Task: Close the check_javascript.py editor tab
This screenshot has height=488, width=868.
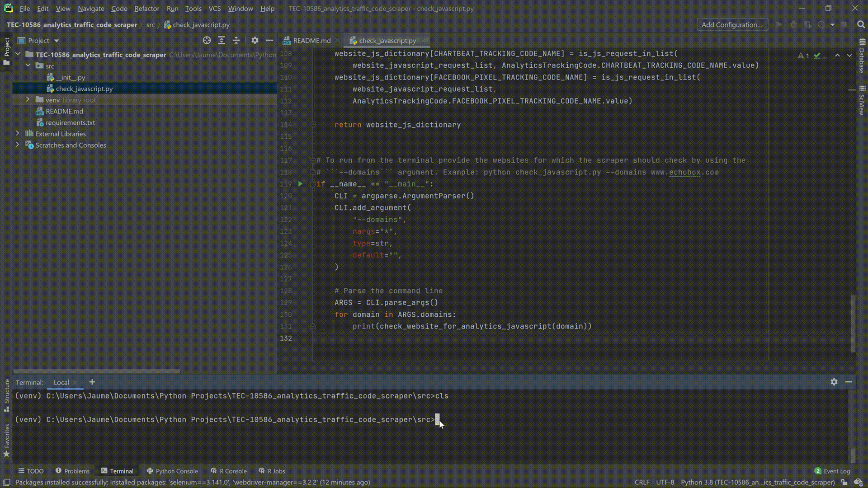Action: [x=423, y=40]
